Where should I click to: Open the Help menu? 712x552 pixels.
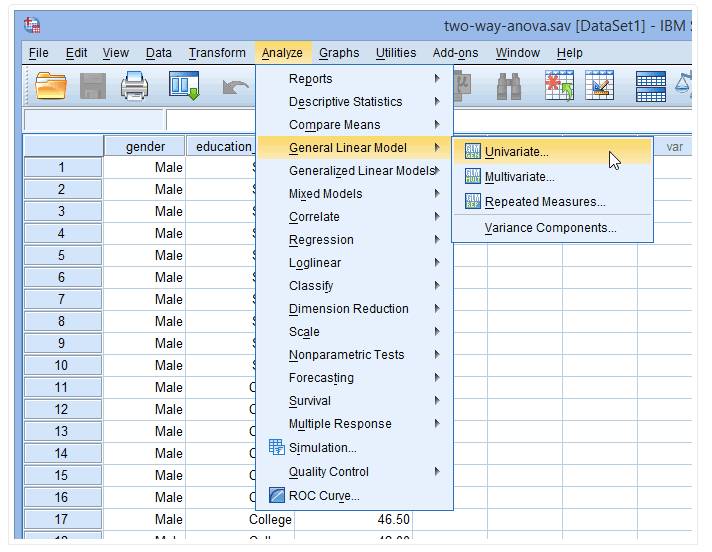click(569, 53)
